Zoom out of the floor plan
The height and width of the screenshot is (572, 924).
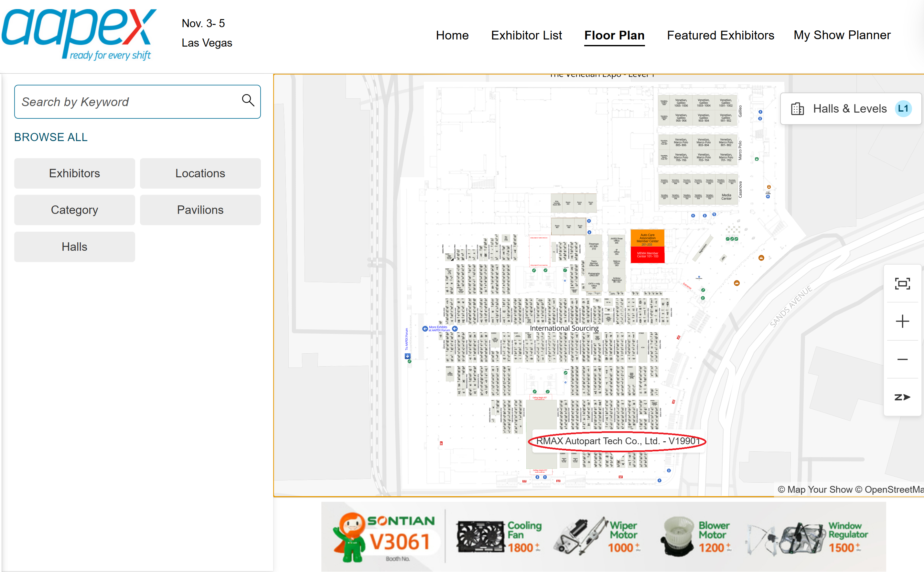(902, 359)
